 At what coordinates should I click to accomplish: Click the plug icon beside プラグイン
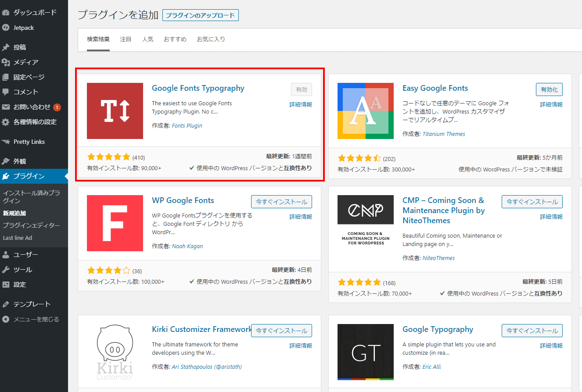(6, 176)
